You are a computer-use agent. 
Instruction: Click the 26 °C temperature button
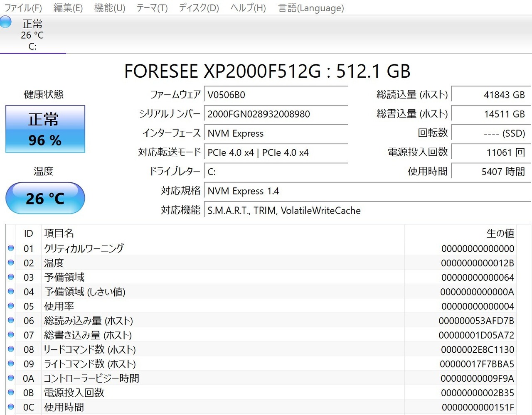pyautogui.click(x=45, y=199)
